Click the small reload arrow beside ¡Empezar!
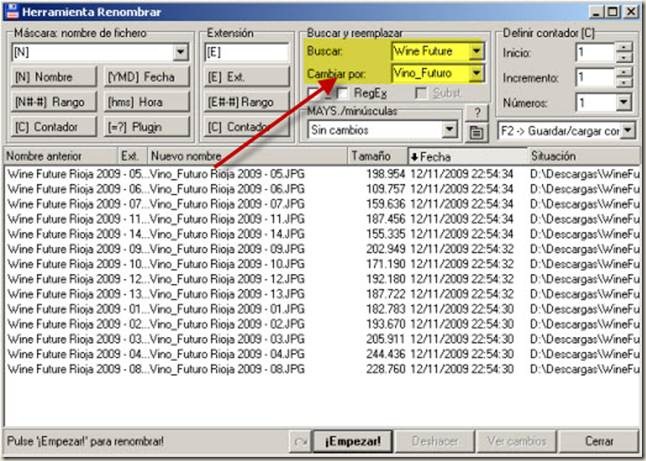 (x=299, y=441)
